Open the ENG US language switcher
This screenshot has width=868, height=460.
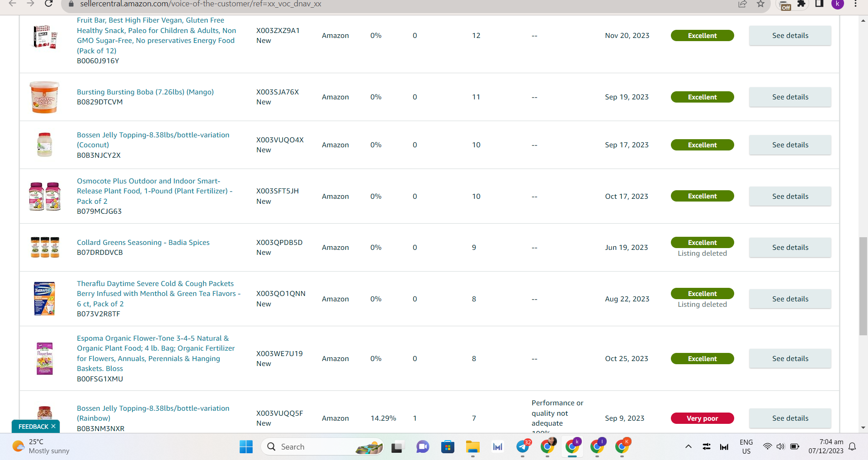(746, 447)
